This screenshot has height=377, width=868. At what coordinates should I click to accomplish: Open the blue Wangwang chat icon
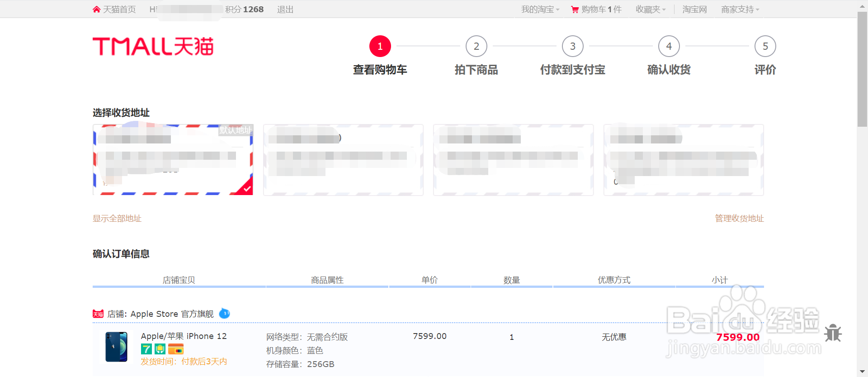pyautogui.click(x=224, y=313)
